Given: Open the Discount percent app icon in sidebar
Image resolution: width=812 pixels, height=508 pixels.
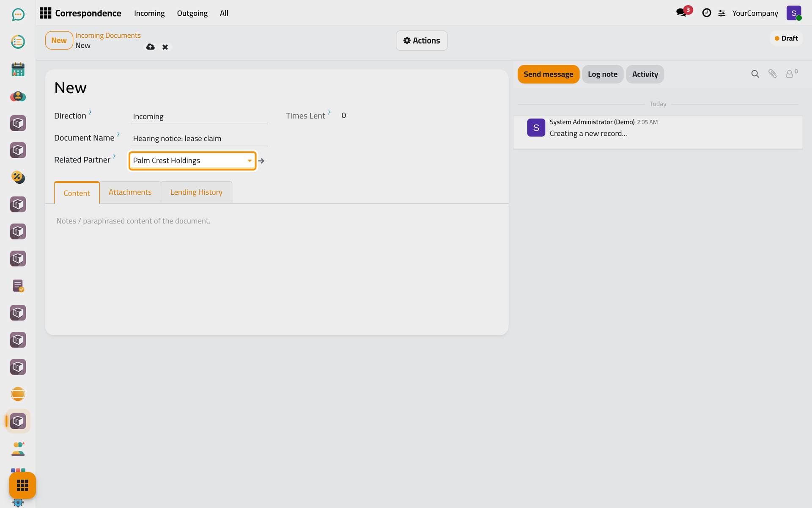Looking at the screenshot, I should 18,177.
